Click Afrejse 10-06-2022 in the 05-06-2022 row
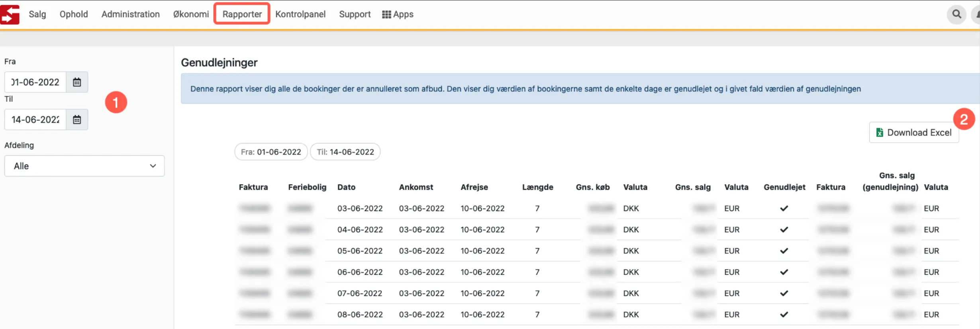Image resolution: width=980 pixels, height=329 pixels. click(482, 251)
